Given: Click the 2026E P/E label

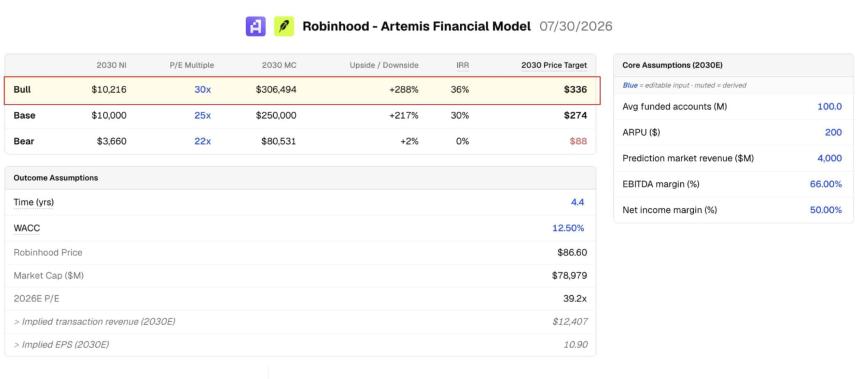Looking at the screenshot, I should [36, 298].
